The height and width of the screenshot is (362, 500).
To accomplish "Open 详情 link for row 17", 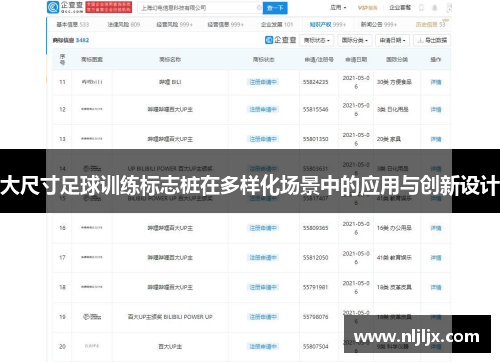I will (436, 258).
